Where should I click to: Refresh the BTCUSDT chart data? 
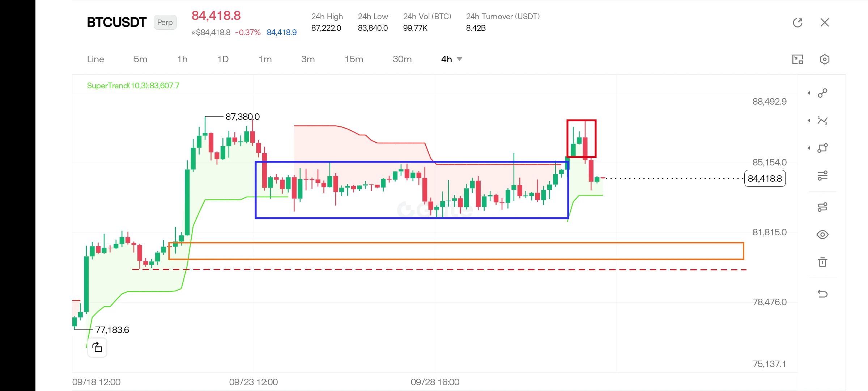(797, 22)
